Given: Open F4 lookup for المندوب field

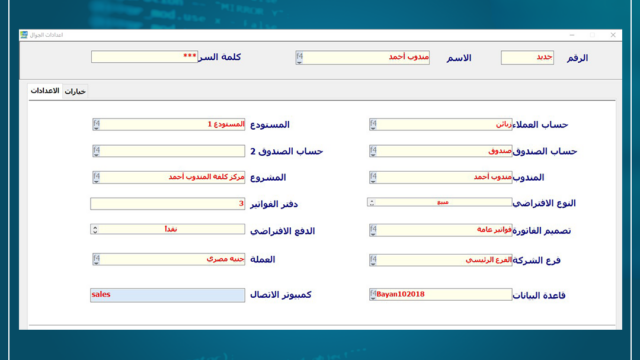Looking at the screenshot, I should 373,178.
